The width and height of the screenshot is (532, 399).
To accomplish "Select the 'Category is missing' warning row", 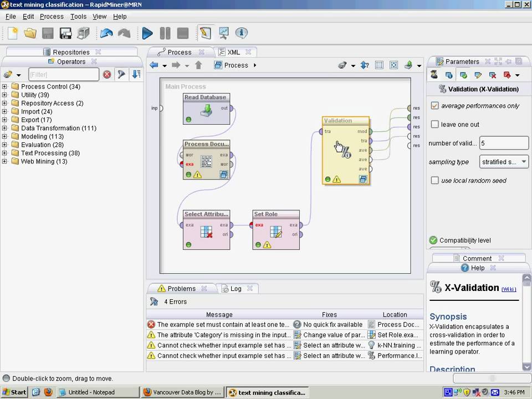I will point(285,335).
